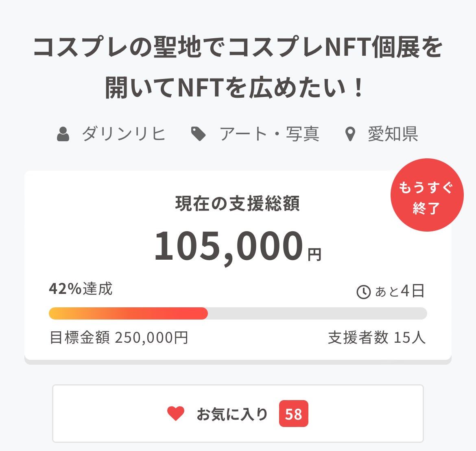Screen dimensions: 476x451
Task: Click the 42%達成 achievement label
Action: point(81,289)
